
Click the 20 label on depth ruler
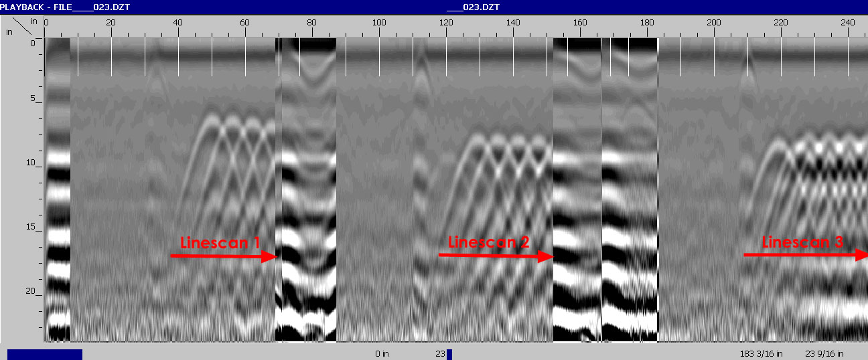pos(30,291)
